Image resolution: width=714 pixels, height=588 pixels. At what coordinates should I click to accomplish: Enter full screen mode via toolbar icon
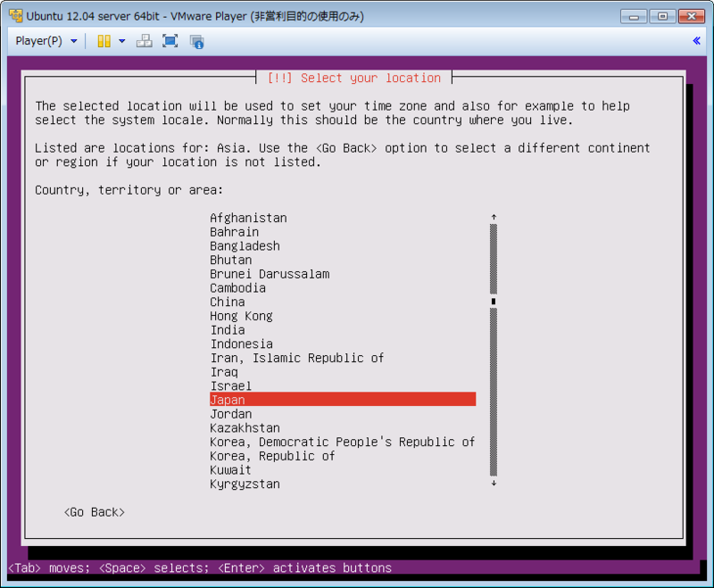click(x=170, y=41)
